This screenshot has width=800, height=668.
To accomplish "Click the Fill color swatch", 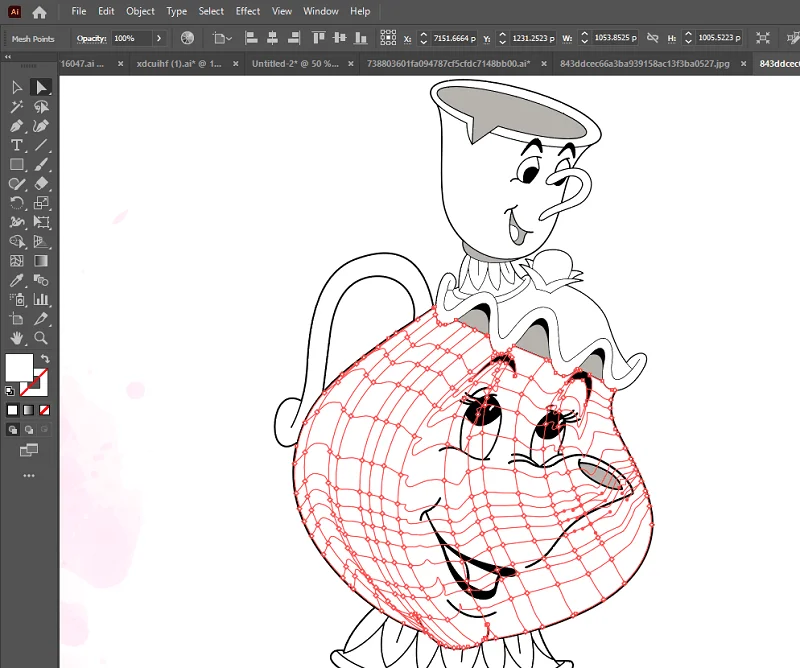I will (18, 366).
